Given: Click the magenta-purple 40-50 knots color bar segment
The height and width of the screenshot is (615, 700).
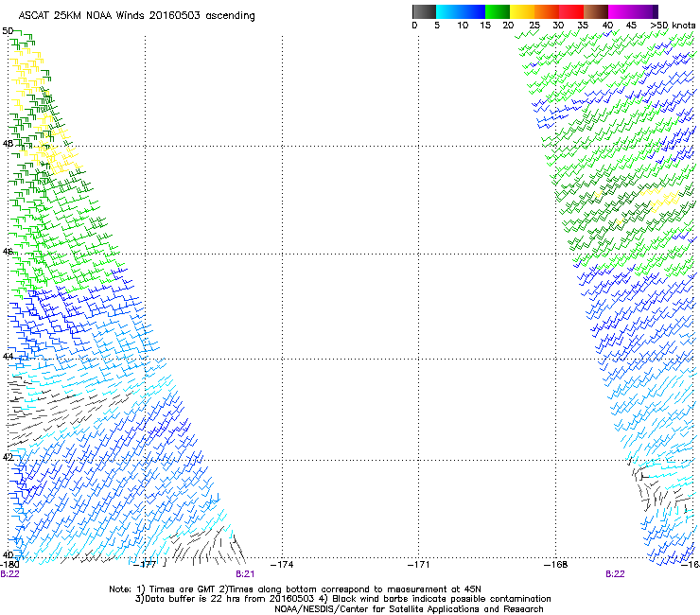Looking at the screenshot, I should (x=633, y=11).
